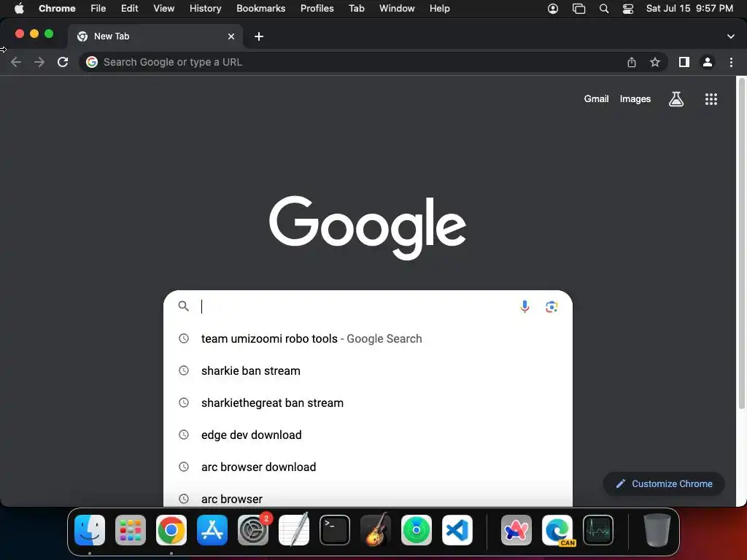The image size is (747, 560).
Task: Click the date and time in menu bar
Action: tap(689, 8)
